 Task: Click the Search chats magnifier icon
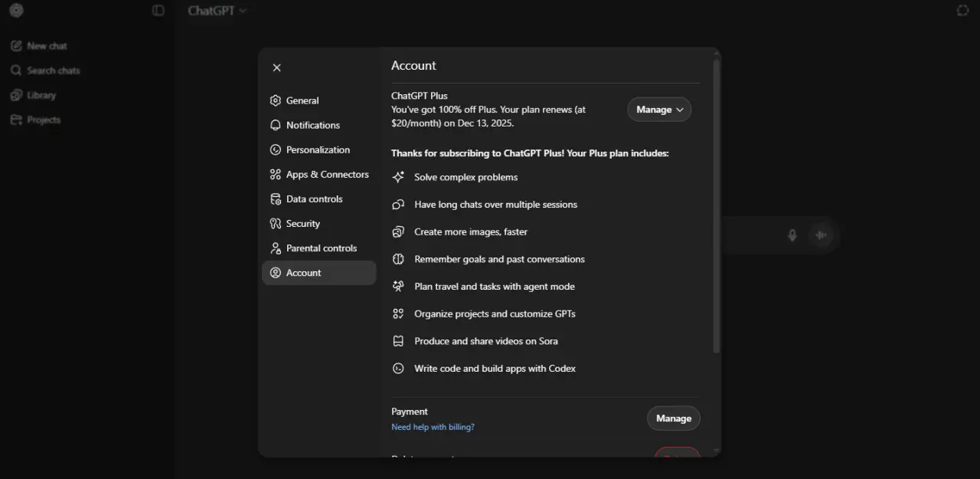16,71
